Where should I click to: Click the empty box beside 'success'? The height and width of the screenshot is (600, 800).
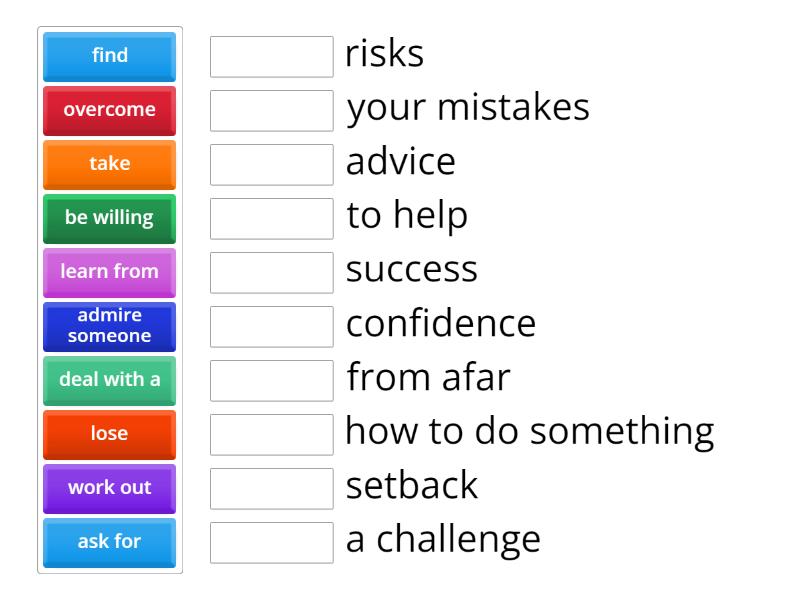click(271, 272)
